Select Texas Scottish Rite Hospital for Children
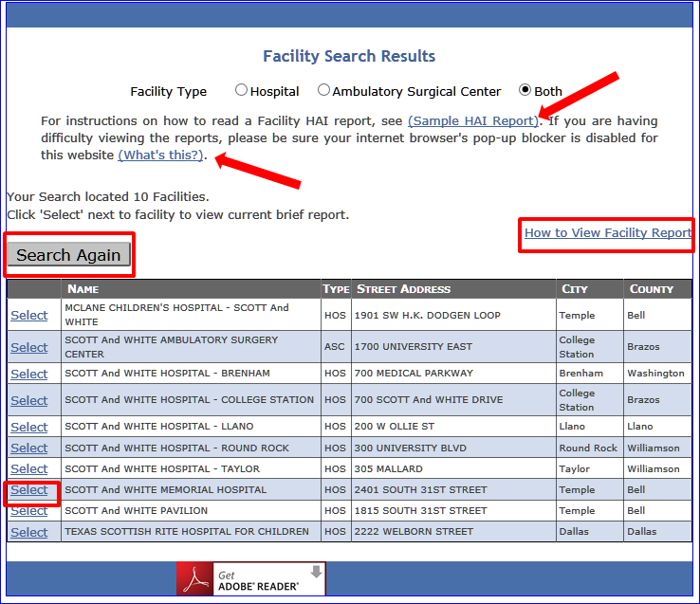700x604 pixels. coord(29,532)
